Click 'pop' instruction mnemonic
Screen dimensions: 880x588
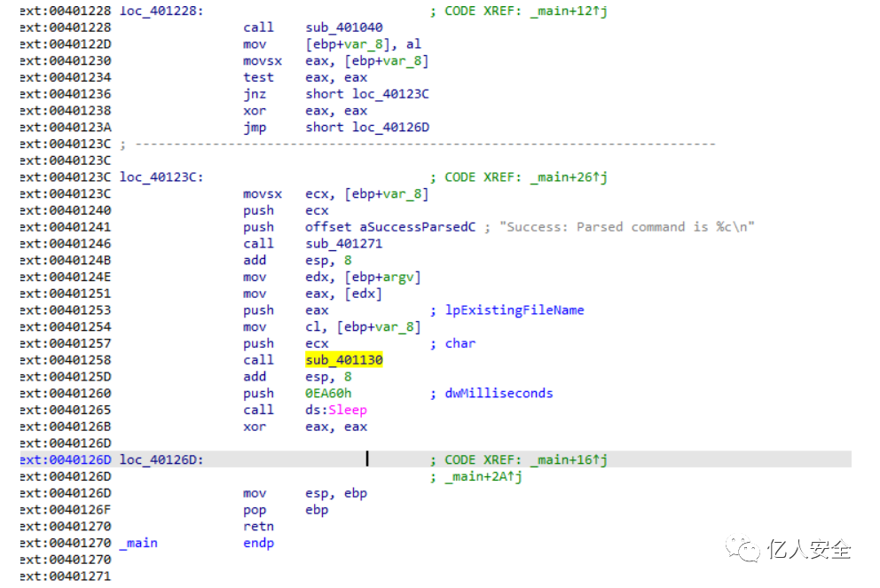pyautogui.click(x=255, y=509)
